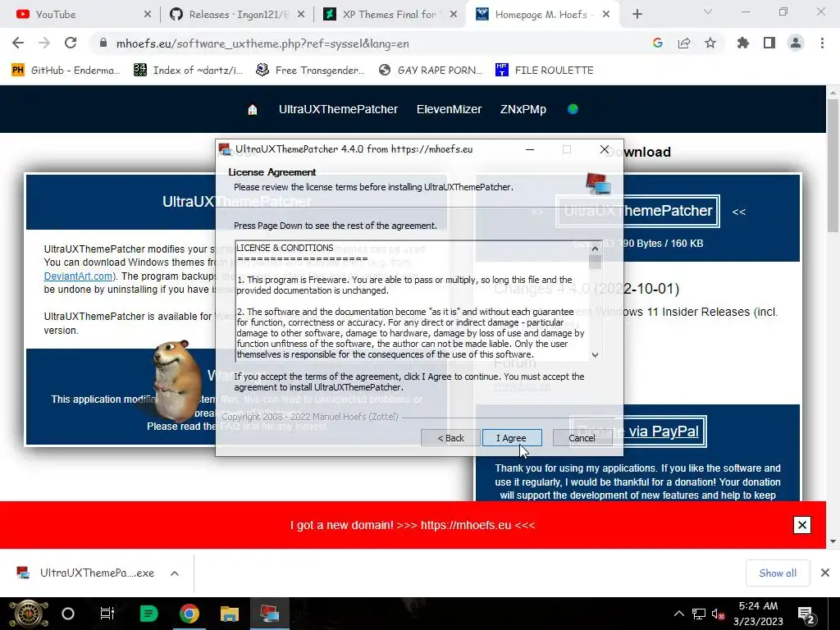Open the Start menu button
Image resolution: width=840 pixels, height=630 pixels.
pos(29,614)
